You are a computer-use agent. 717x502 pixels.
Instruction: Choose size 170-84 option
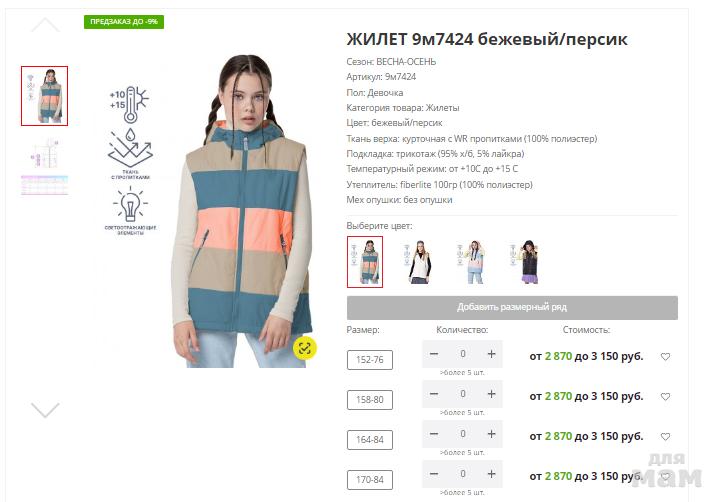(x=369, y=480)
